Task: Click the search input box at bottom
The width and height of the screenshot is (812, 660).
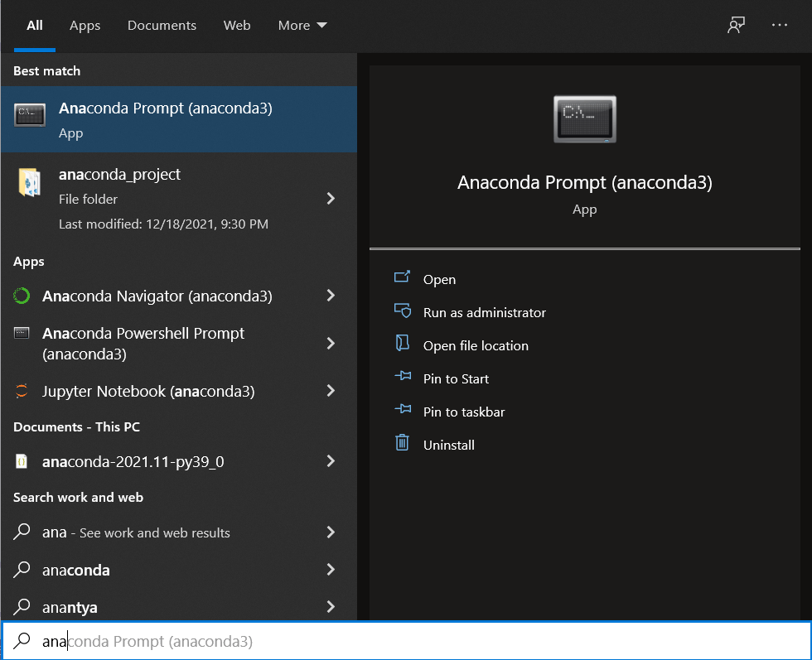Action: pyautogui.click(x=406, y=641)
